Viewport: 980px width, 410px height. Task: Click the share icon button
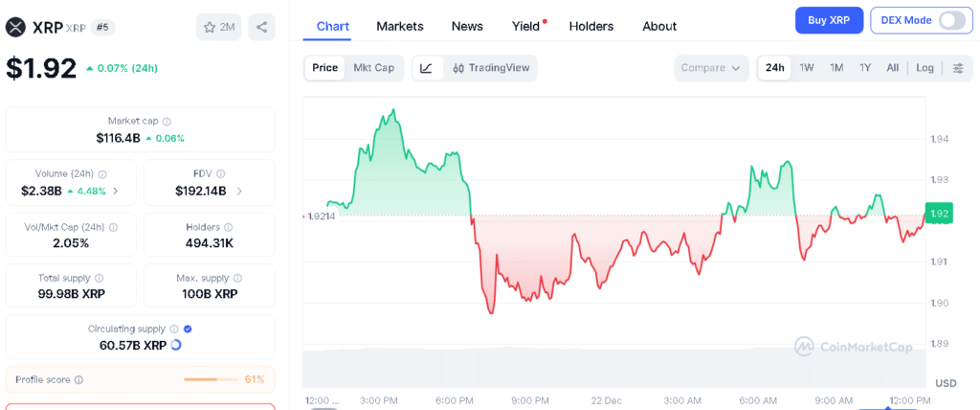261,27
